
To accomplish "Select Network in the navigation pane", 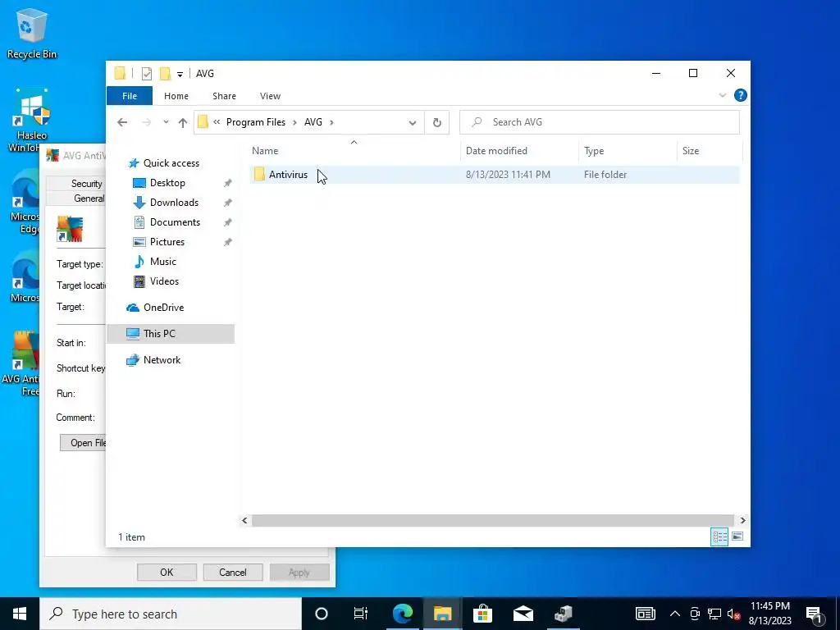I will pos(162,360).
